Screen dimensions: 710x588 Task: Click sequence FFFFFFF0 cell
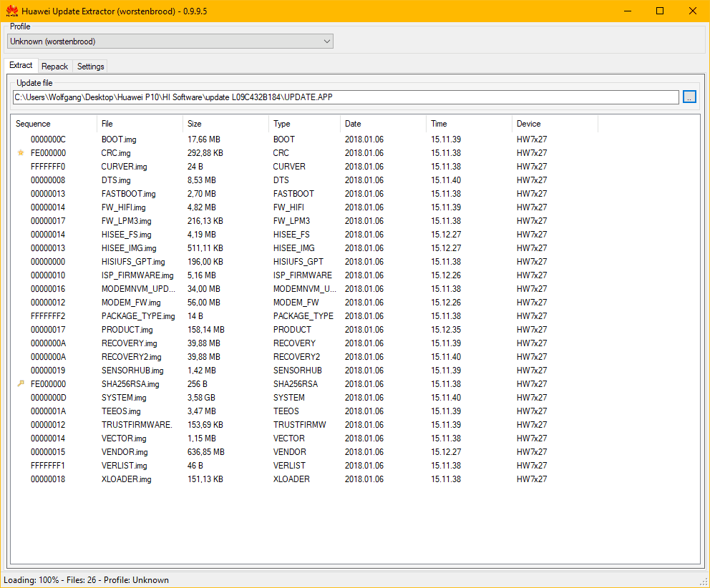[x=48, y=167]
